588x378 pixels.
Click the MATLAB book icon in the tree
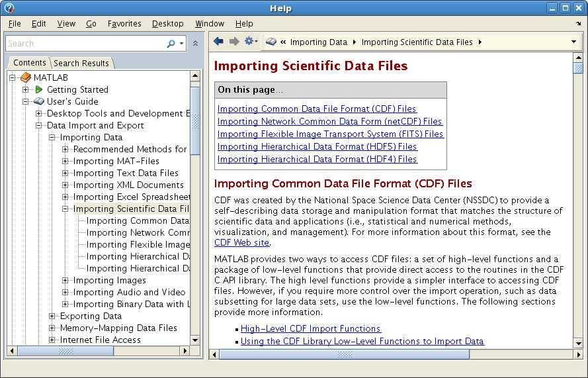point(26,77)
